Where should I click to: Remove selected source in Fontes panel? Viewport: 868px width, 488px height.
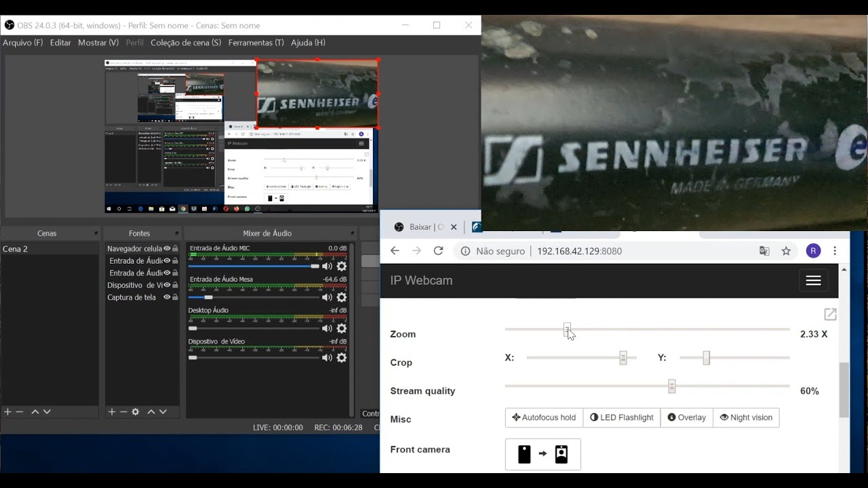coord(123,411)
